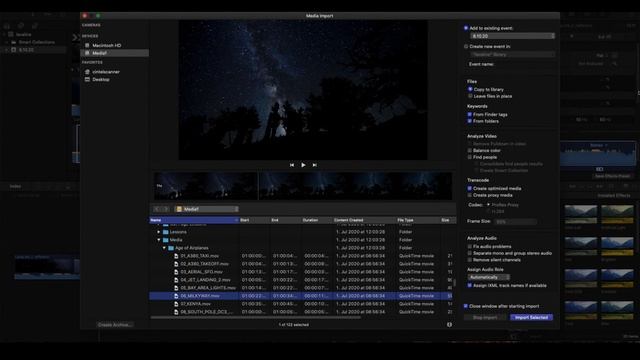The image size is (640, 360).
Task: Click Import Selected button
Action: 531,317
